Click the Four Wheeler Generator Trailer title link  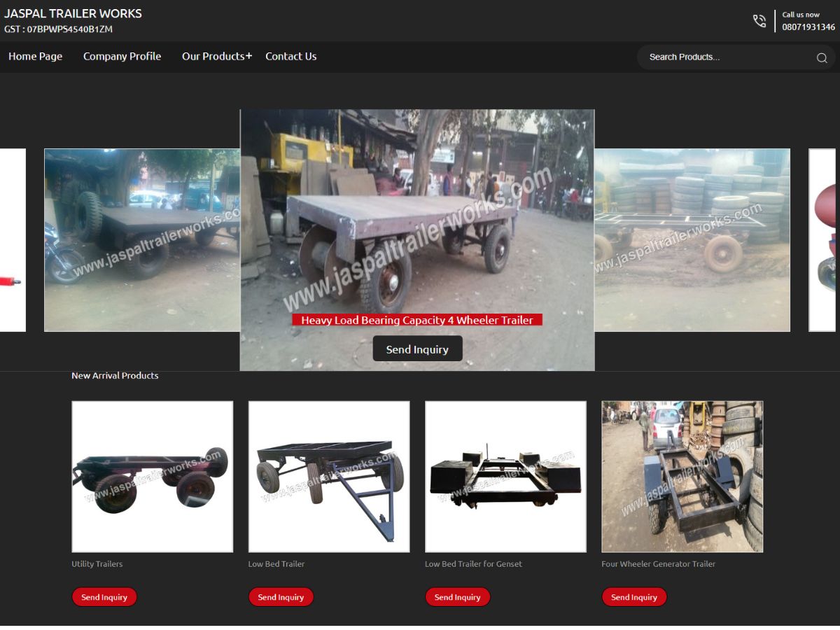click(x=658, y=564)
